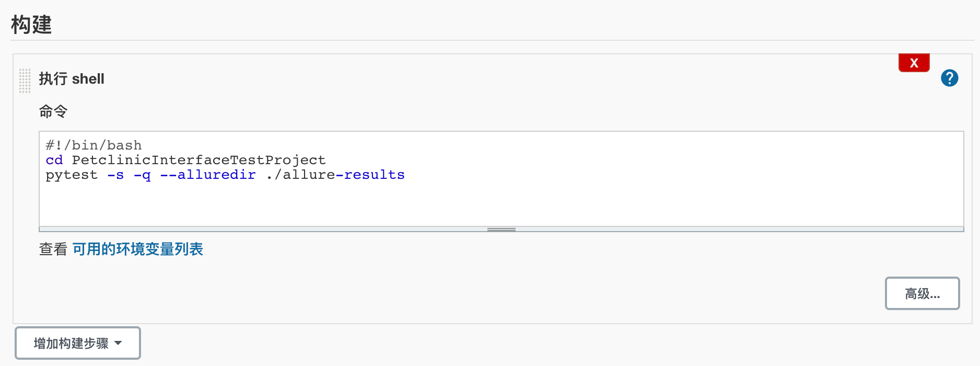This screenshot has width=980, height=366.
Task: Click the command textarea resize handle
Action: [501, 229]
